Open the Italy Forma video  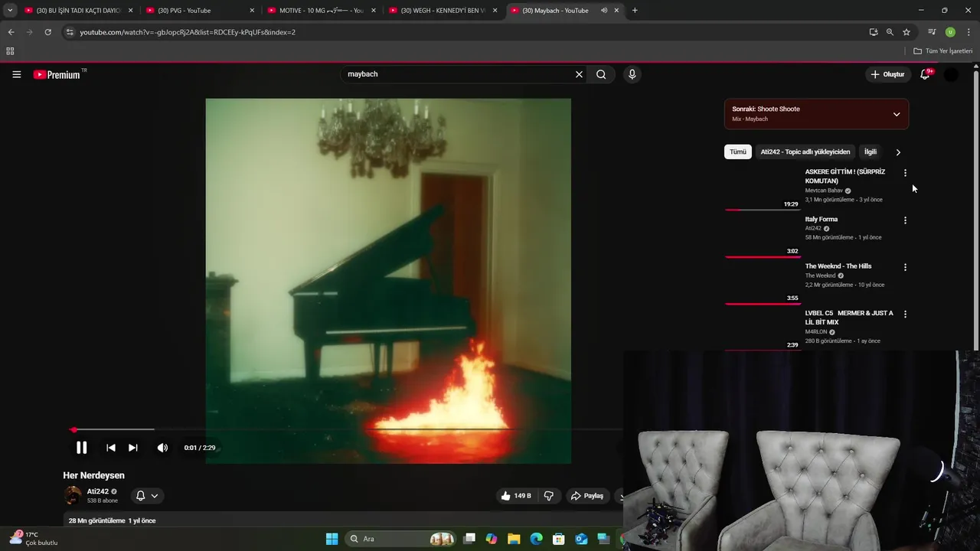(x=821, y=219)
